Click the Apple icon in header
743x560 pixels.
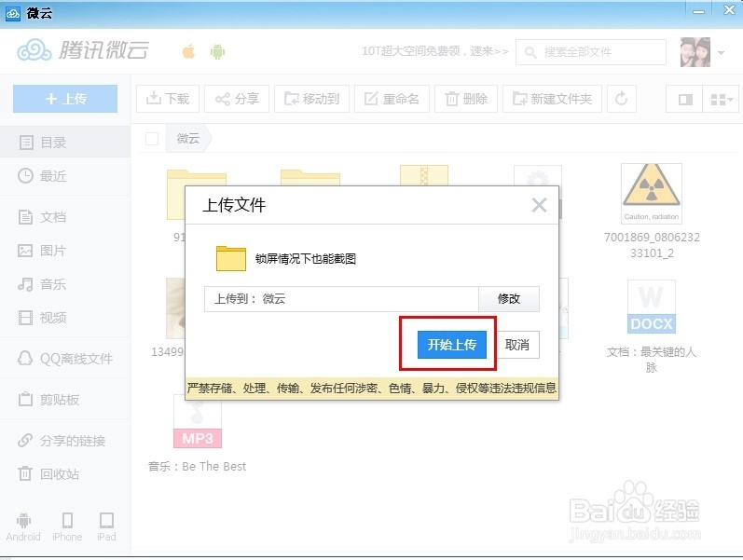coord(188,51)
